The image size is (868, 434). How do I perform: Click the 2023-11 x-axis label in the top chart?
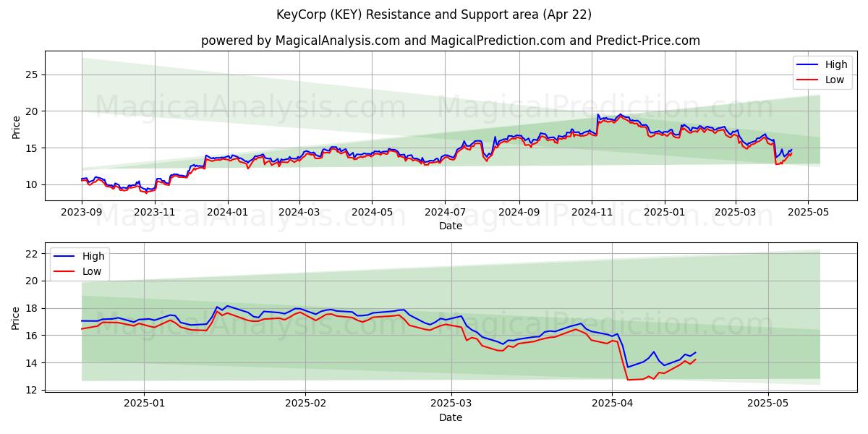(x=155, y=213)
